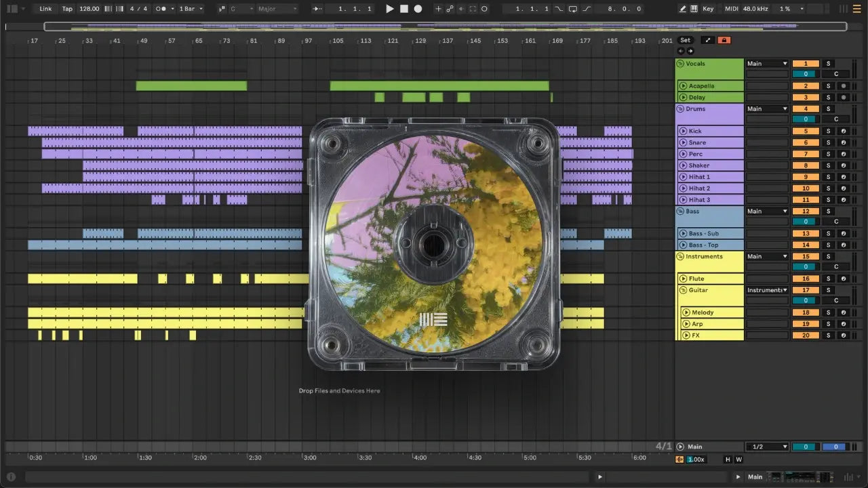
Task: Mute Kick with track activator 5
Action: click(806, 131)
